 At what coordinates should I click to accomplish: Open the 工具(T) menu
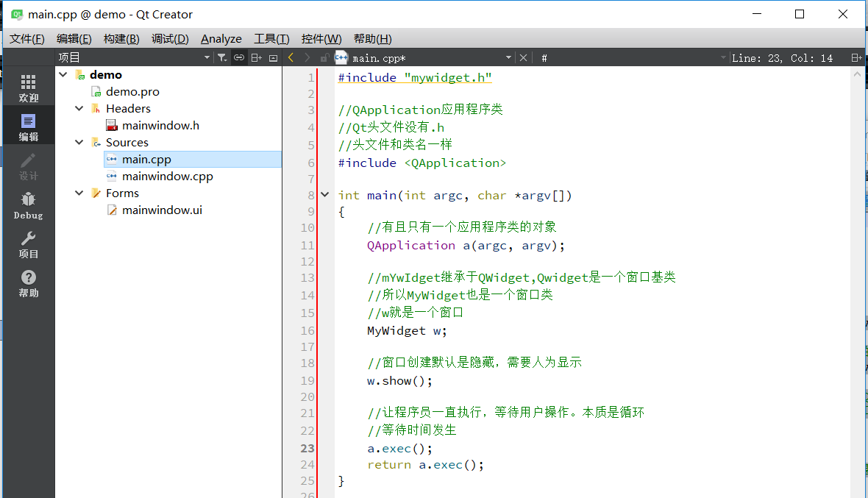[271, 39]
